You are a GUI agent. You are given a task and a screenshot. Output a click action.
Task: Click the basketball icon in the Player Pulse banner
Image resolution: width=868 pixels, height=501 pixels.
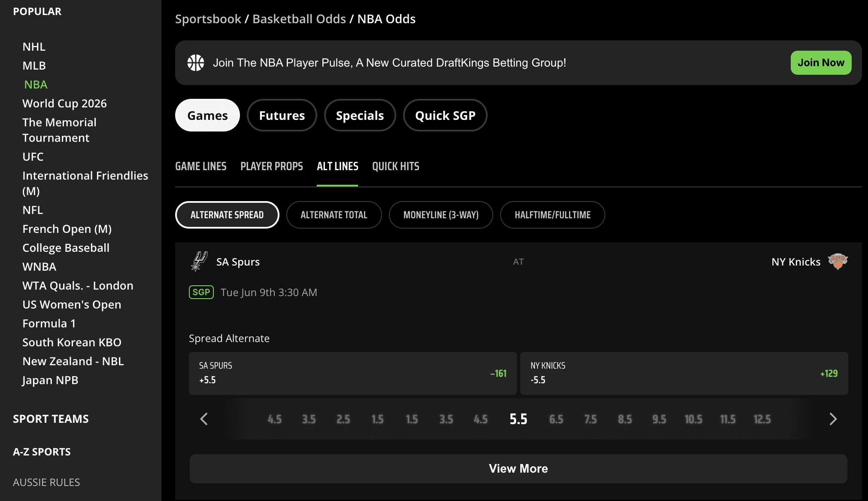(x=196, y=63)
